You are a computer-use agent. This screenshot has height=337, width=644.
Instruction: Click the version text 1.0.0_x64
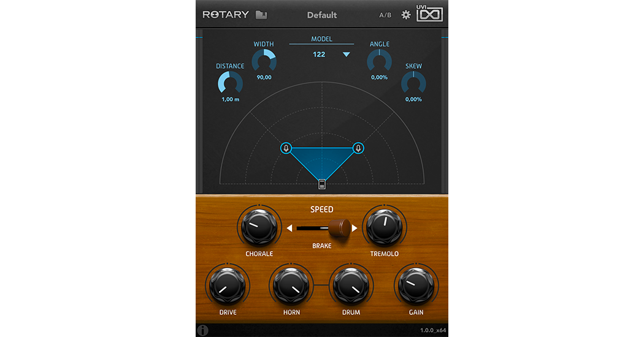[x=433, y=330]
